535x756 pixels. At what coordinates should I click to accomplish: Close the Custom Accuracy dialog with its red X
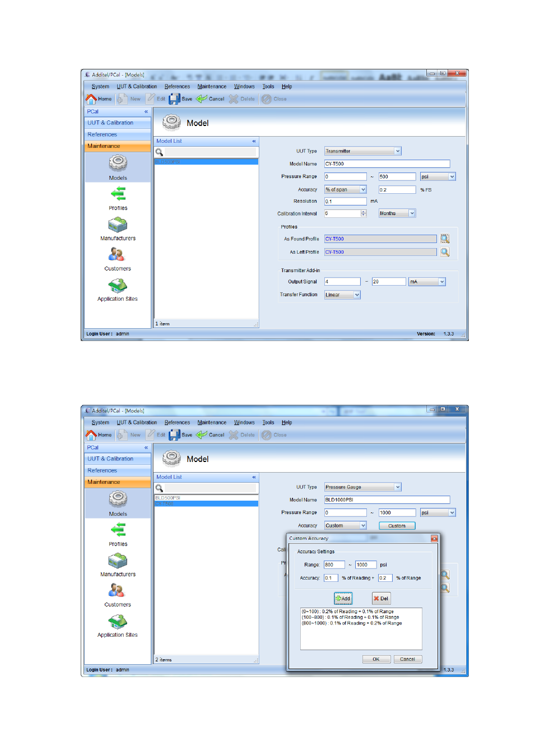click(434, 538)
